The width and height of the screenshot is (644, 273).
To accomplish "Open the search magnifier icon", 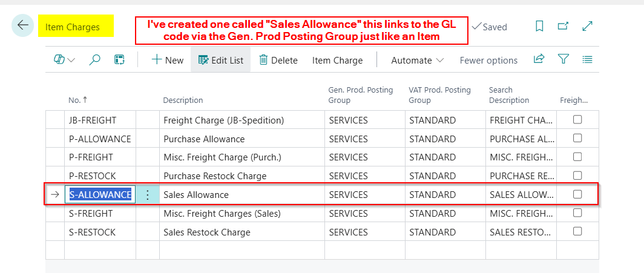I will (x=94, y=60).
